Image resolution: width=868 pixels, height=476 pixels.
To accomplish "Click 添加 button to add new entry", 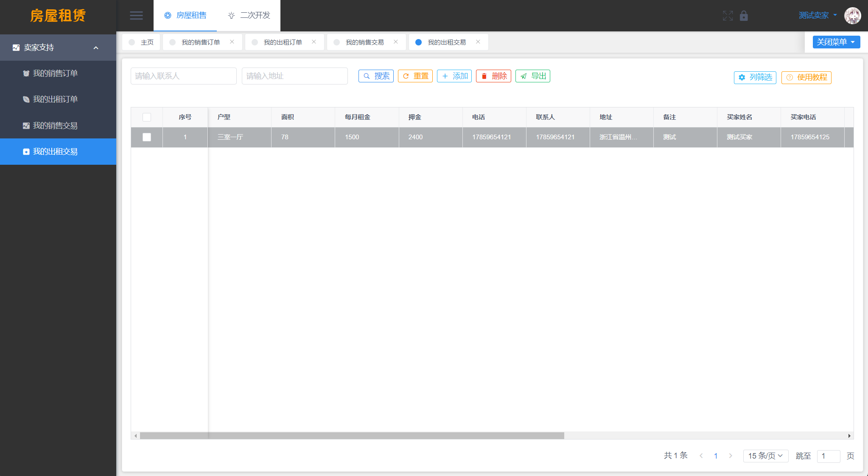I will coord(456,76).
